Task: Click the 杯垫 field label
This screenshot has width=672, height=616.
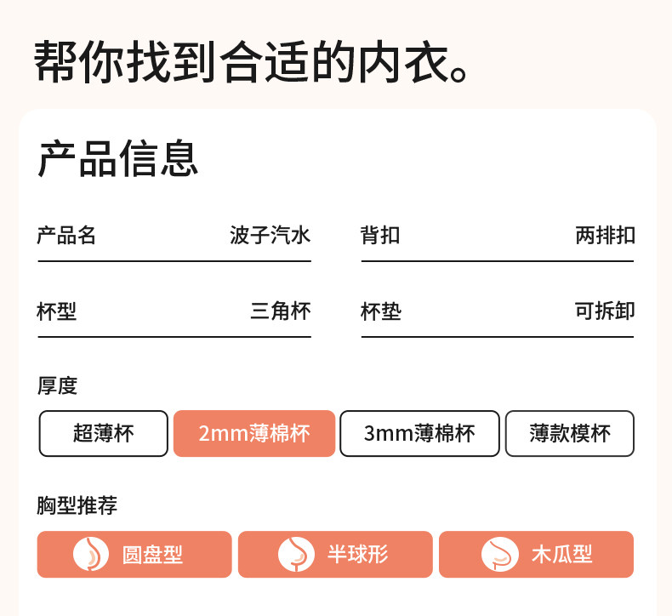Action: tap(380, 311)
